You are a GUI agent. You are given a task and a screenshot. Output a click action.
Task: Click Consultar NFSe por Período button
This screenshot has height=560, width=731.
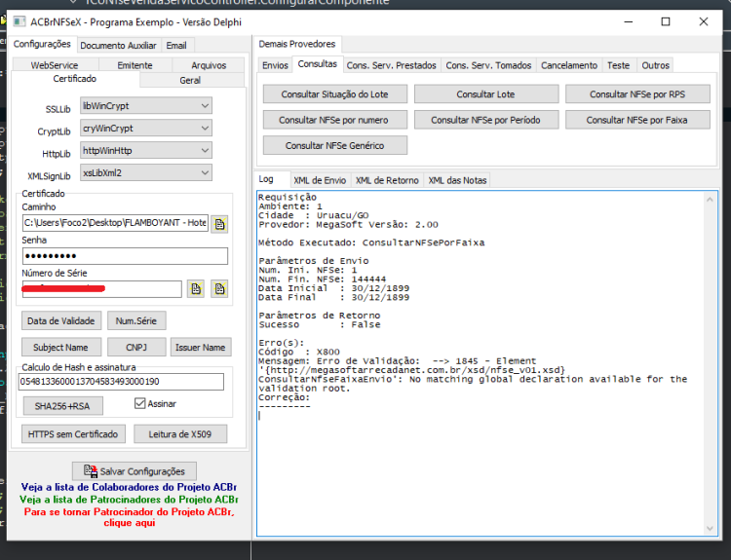click(485, 120)
